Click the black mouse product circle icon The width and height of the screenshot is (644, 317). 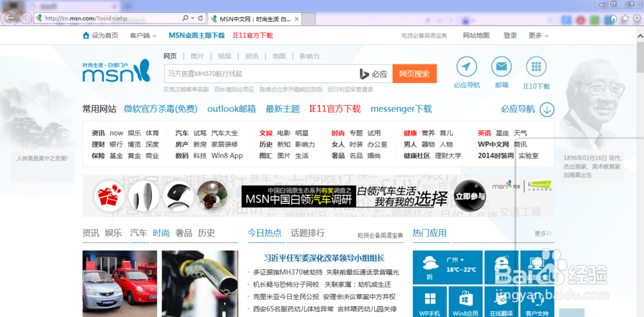[178, 196]
